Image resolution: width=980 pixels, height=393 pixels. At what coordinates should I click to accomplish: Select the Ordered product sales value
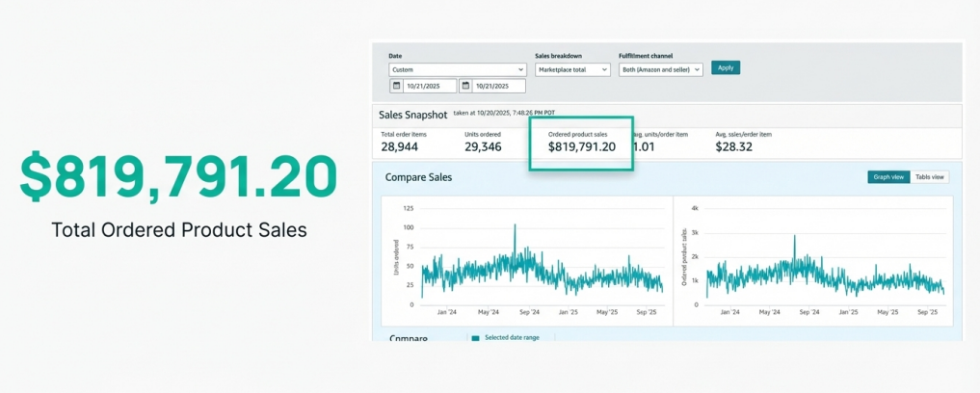(581, 147)
